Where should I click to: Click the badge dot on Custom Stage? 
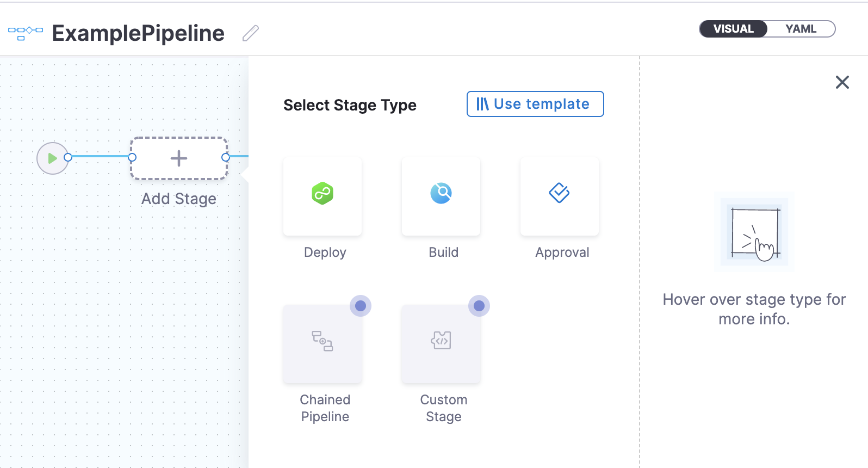(x=479, y=306)
